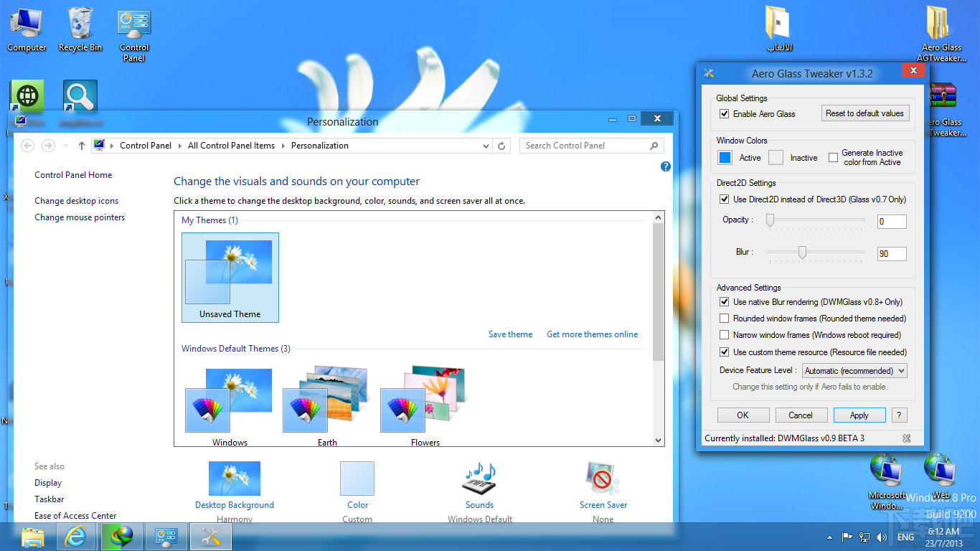This screenshot has width=980, height=551.
Task: Open the Device Feature Level dropdown
Action: coord(854,370)
